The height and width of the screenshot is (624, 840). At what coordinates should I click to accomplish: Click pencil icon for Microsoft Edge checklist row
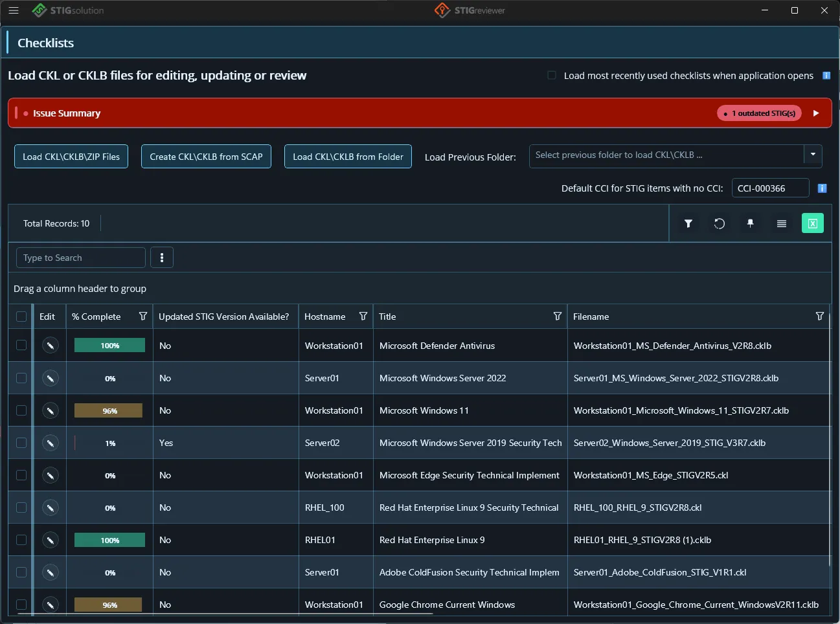[51, 475]
